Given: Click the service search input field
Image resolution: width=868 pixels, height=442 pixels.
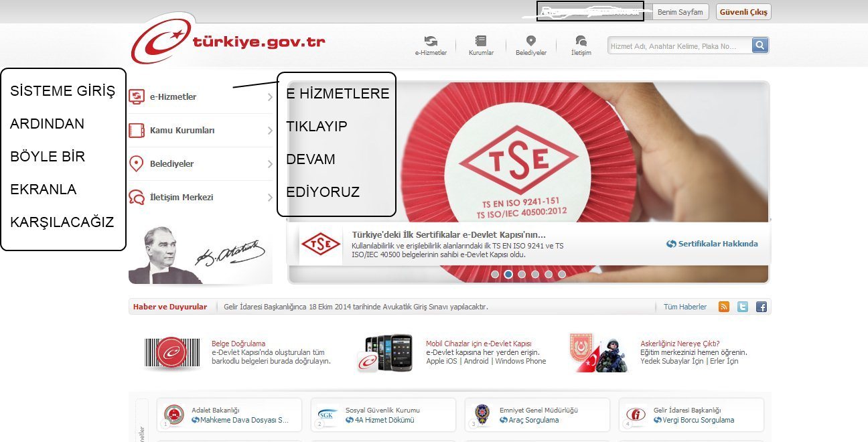Looking at the screenshot, I should pyautogui.click(x=679, y=46).
